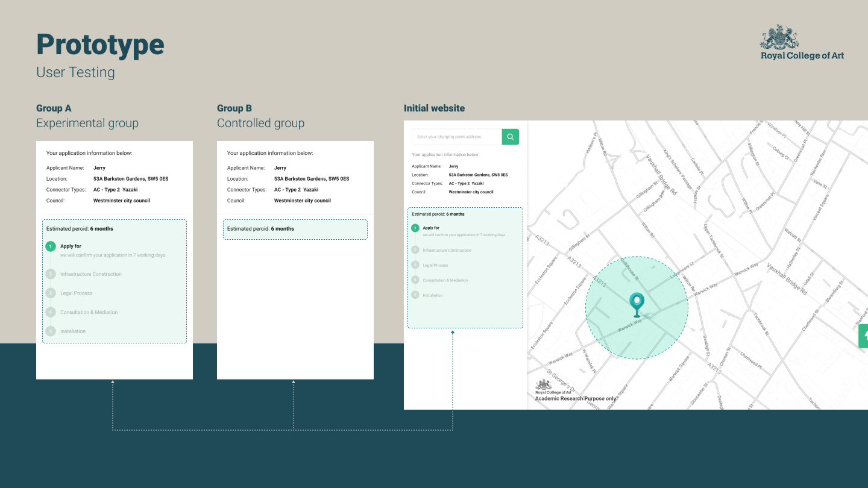The height and width of the screenshot is (488, 868).
Task: Click the Royal College of Art crest in slide header
Action: coord(779,37)
